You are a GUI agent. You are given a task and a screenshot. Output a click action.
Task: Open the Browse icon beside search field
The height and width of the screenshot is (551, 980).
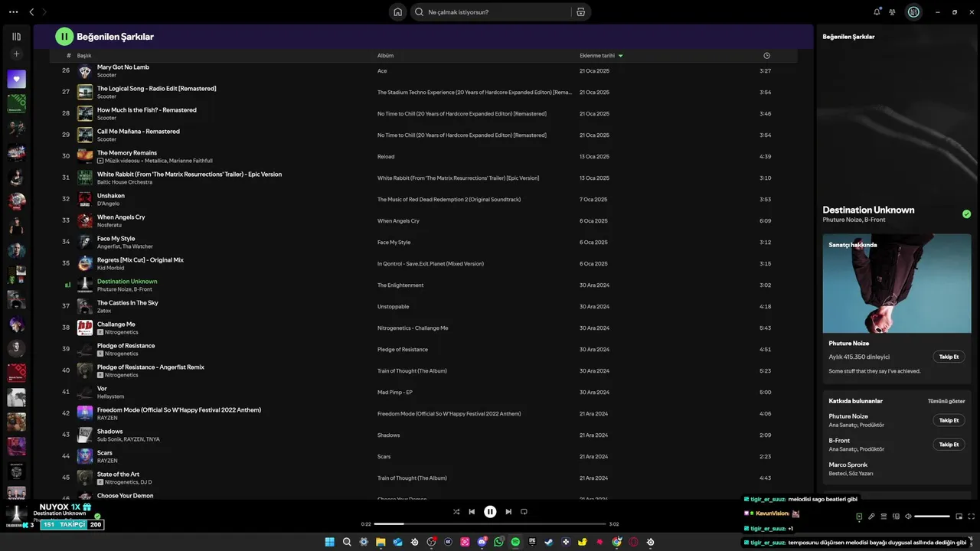[x=581, y=11]
